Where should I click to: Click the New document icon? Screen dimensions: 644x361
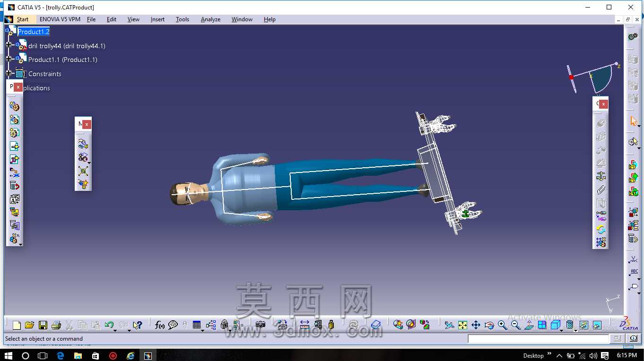coord(17,325)
